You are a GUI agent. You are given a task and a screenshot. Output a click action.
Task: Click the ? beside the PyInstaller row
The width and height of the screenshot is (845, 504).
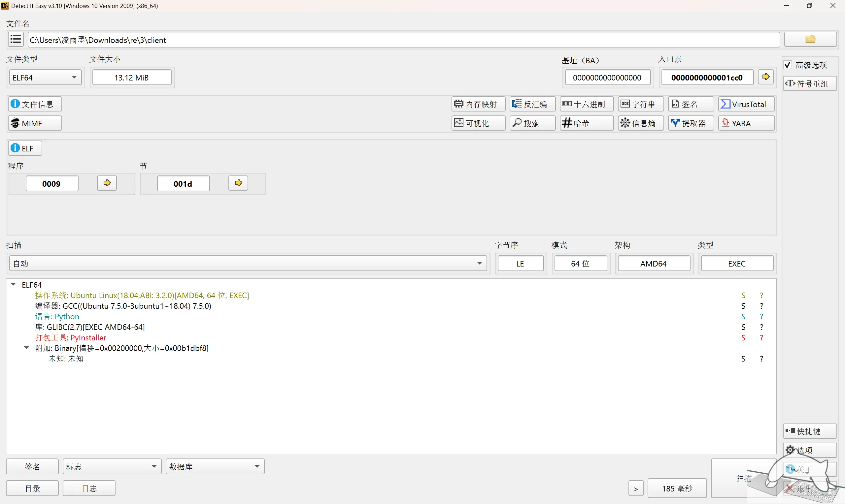pyautogui.click(x=761, y=337)
